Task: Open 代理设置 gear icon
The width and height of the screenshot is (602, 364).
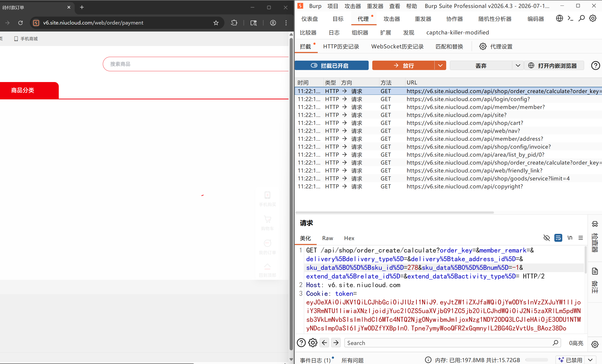Action: coord(483,46)
